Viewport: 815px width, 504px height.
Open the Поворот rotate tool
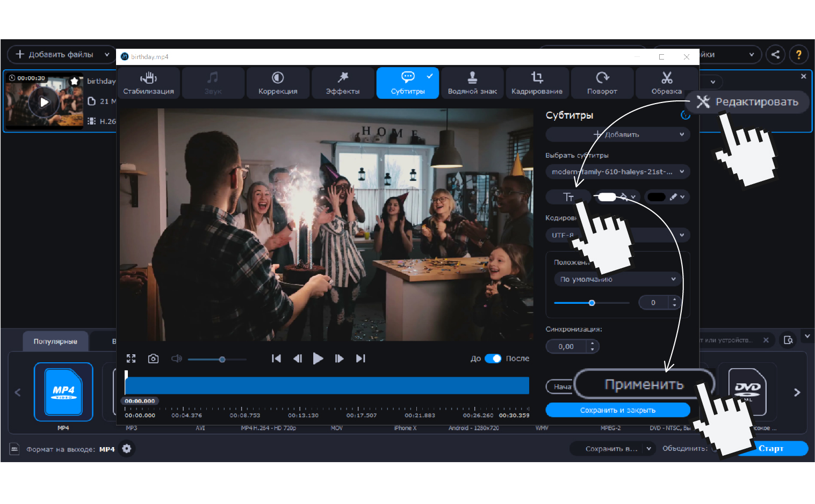pyautogui.click(x=602, y=83)
